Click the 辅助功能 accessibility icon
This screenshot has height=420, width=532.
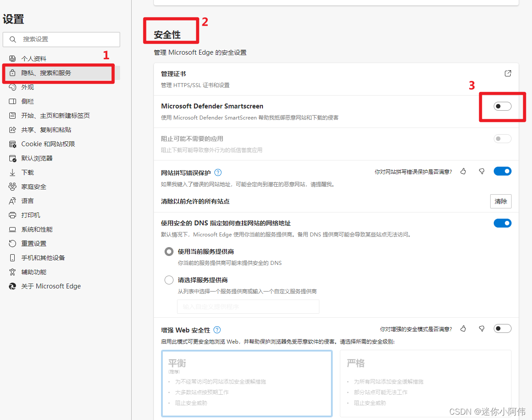coord(12,272)
